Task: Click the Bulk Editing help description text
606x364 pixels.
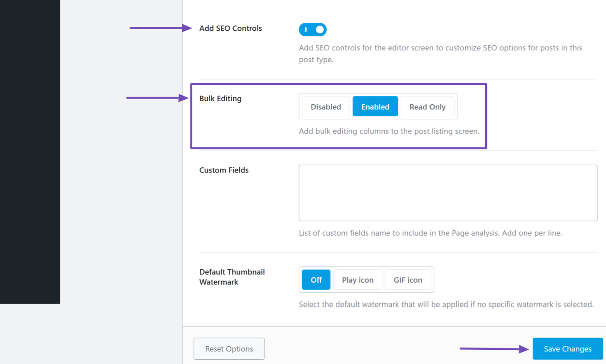Action: (390, 131)
